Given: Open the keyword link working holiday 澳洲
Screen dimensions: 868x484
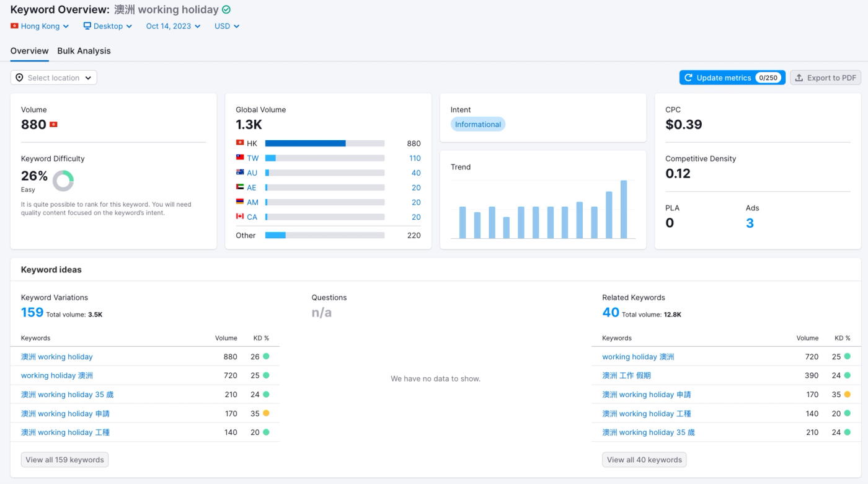Looking at the screenshot, I should pos(56,375).
